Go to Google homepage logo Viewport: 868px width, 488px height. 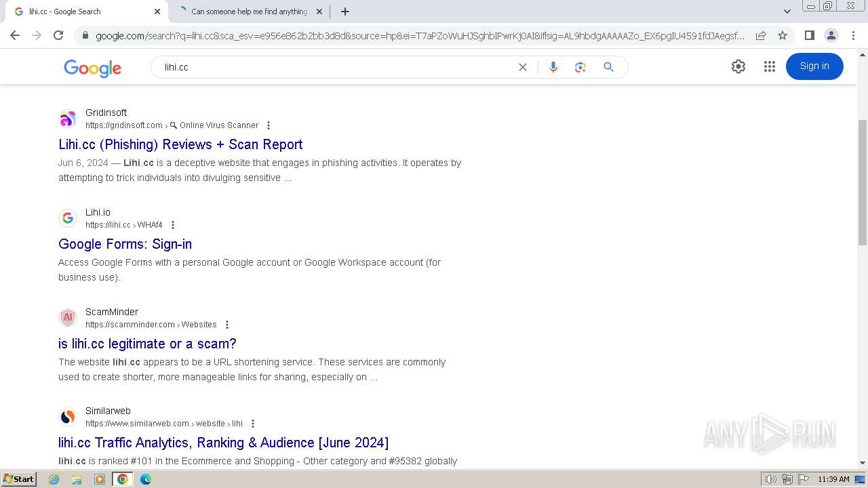92,68
